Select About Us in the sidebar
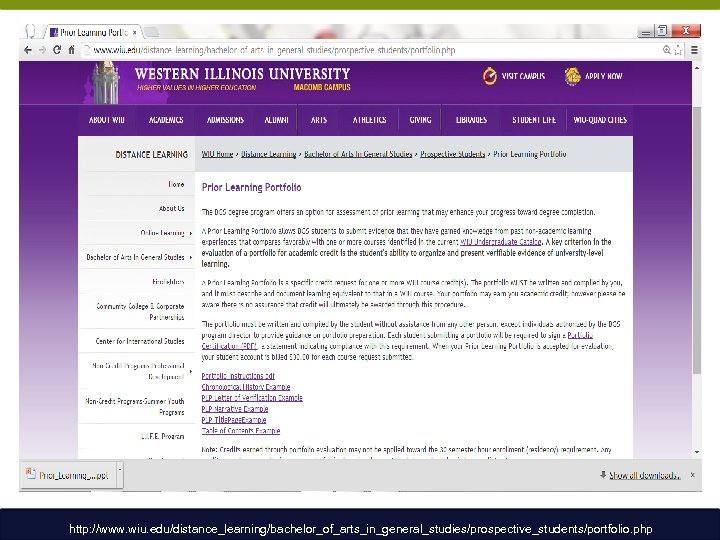 coord(172,208)
